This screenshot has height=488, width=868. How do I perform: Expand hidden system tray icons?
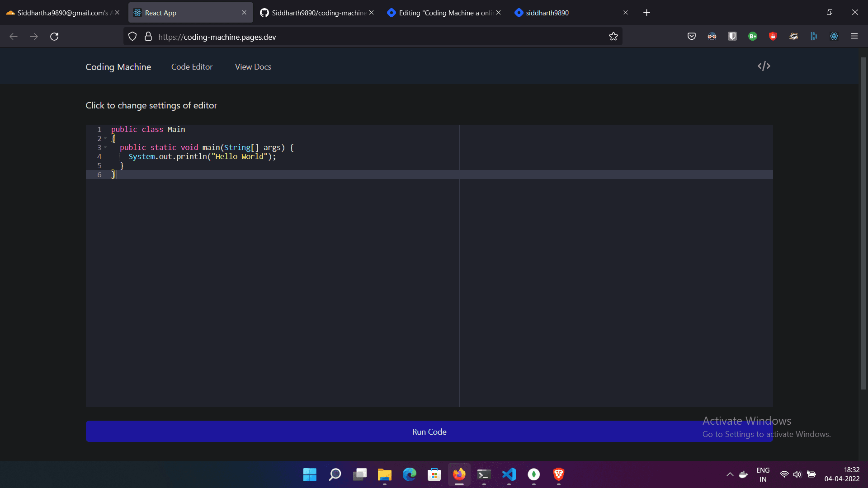click(729, 475)
